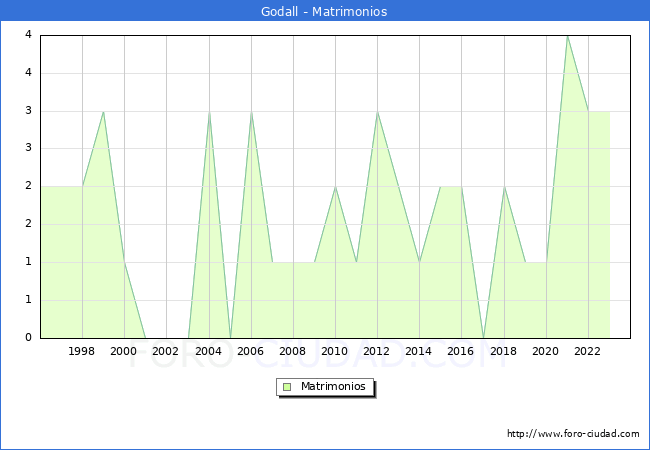Viewport: 650px width, 450px height.
Task: Open the foro-ciudad.com link
Action: point(573,434)
